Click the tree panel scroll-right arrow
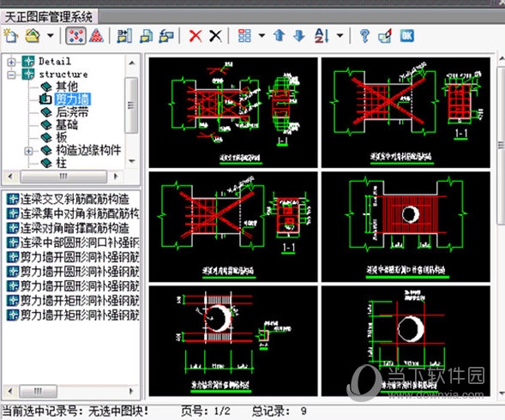505x420 pixels. coord(116,177)
